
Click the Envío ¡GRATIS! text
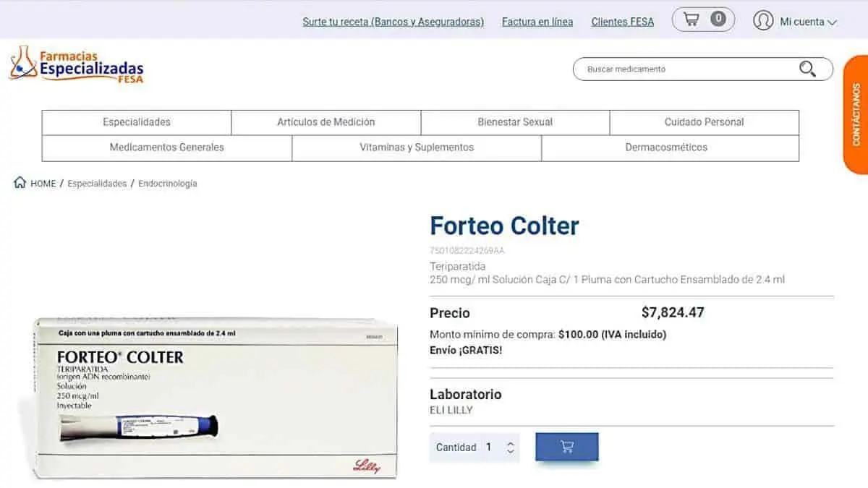[466, 350]
